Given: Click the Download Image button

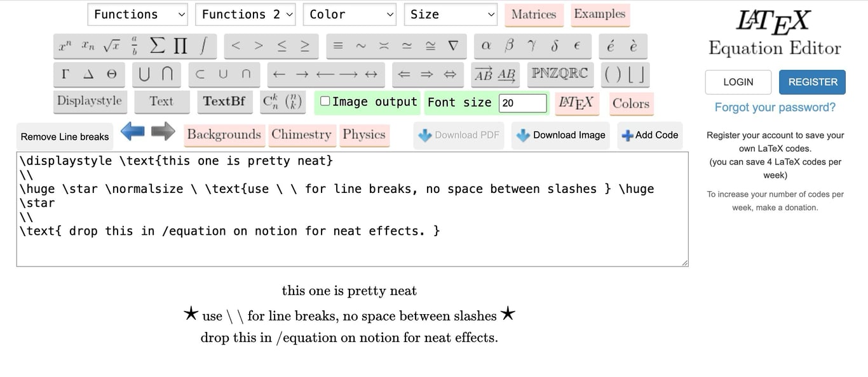Looking at the screenshot, I should [x=560, y=135].
